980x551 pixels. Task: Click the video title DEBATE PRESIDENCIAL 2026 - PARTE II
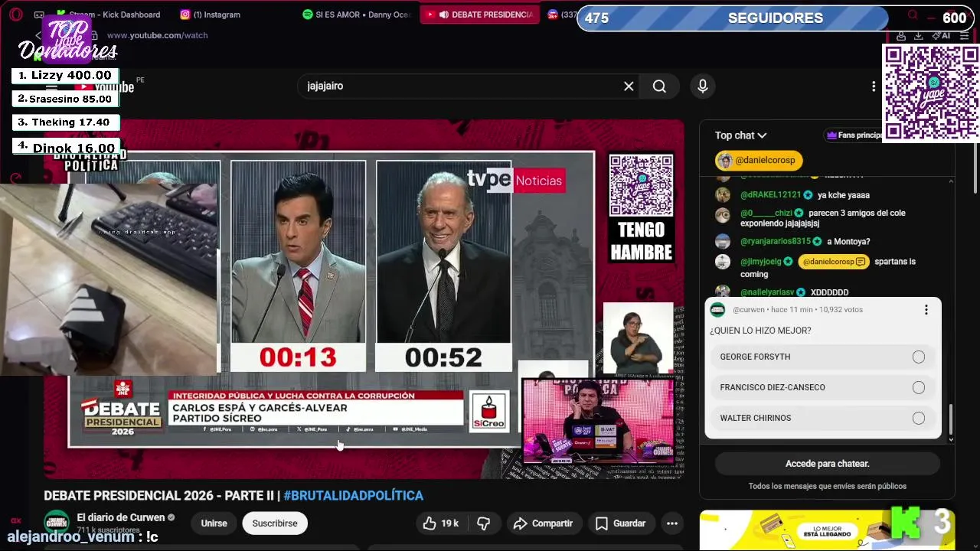click(158, 496)
